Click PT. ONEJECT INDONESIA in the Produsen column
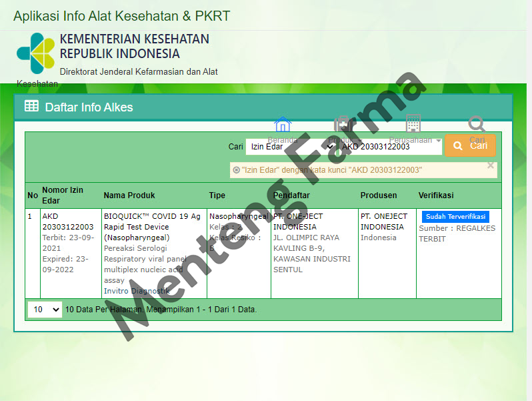This screenshot has height=401, width=532. click(384, 222)
